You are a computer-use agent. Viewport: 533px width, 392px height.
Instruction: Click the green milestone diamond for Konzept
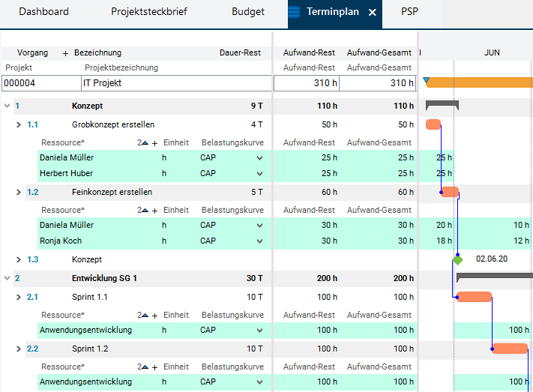pos(457,259)
